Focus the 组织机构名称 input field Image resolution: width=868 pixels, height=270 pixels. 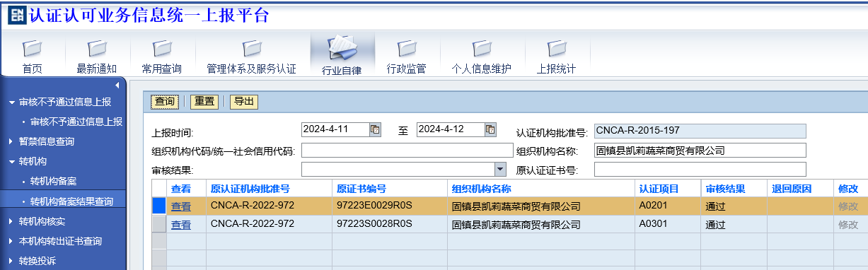(x=700, y=150)
